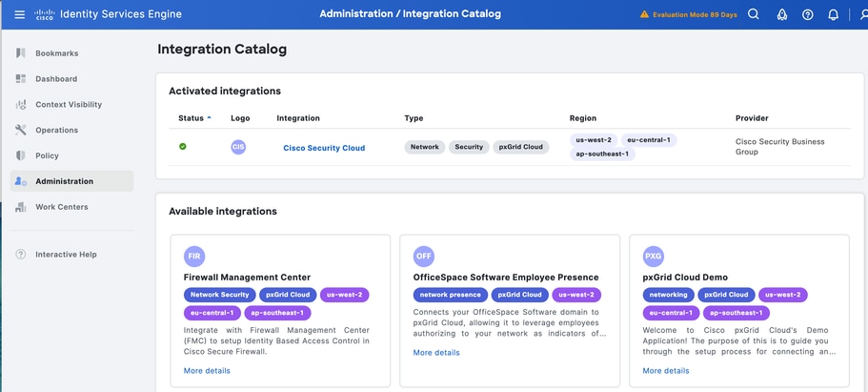Click the ap-southeast-1 tag on pxGrid Demo card

coord(737,313)
